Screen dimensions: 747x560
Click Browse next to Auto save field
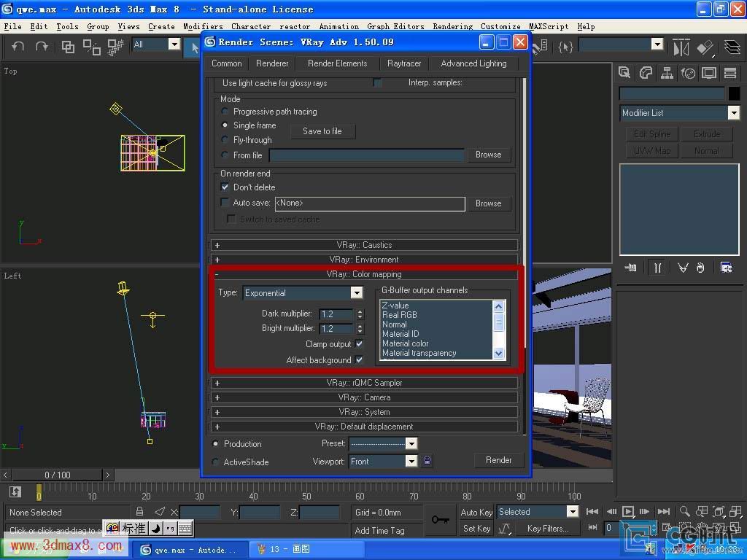488,203
